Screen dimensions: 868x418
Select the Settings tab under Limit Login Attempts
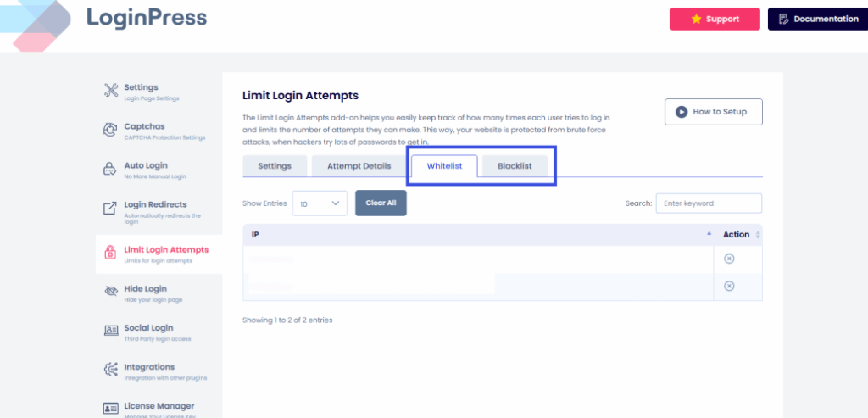(x=275, y=166)
